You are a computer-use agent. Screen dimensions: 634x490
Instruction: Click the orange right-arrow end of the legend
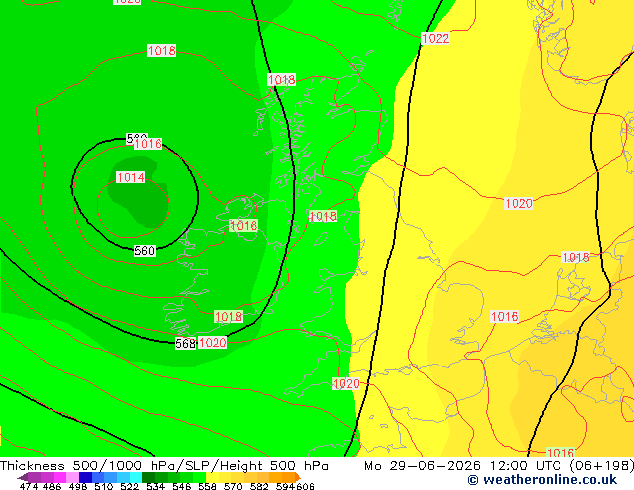[x=298, y=477]
